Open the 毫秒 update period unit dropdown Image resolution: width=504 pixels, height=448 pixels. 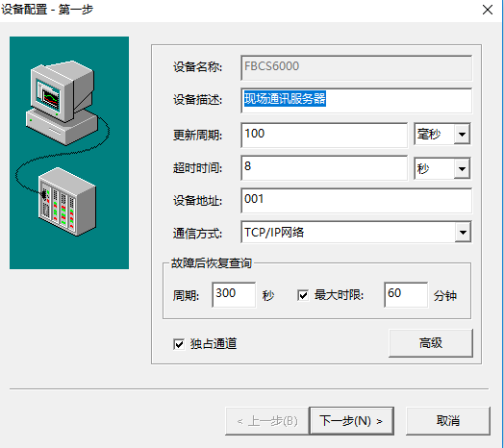point(463,134)
